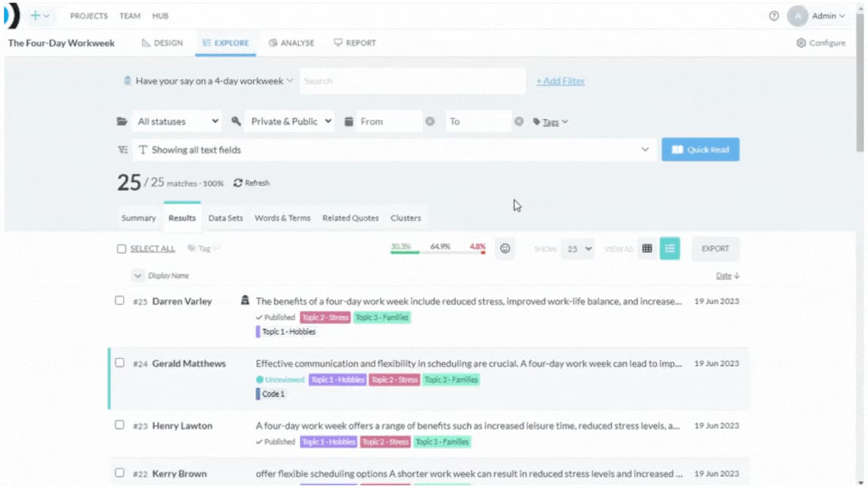Click the Refresh icon
Viewport: 868px width, 488px height.
(238, 183)
